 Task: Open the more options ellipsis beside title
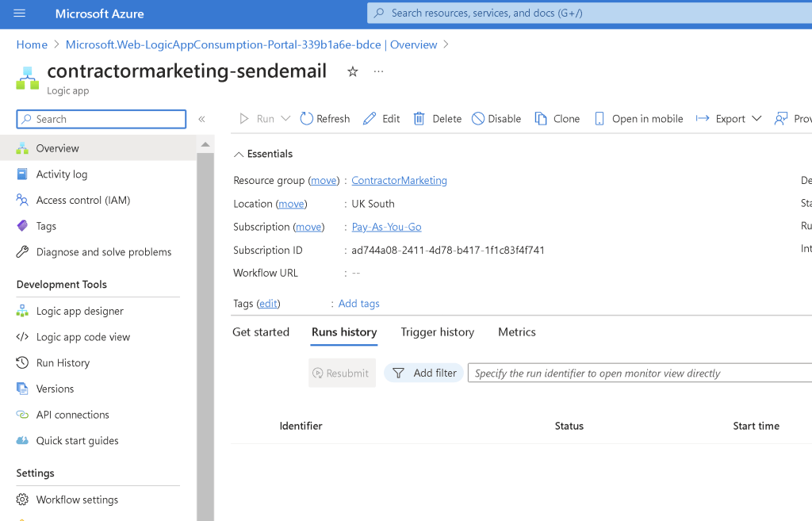(x=378, y=71)
